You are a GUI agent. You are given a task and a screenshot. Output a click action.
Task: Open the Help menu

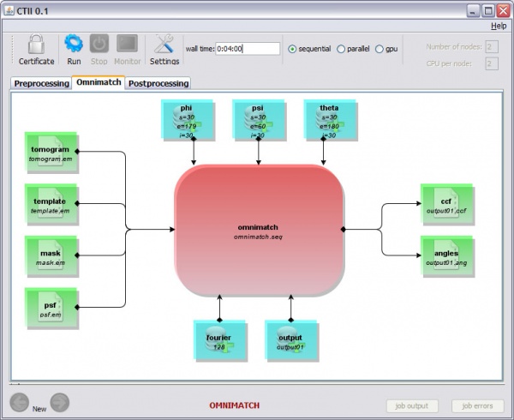[498, 26]
